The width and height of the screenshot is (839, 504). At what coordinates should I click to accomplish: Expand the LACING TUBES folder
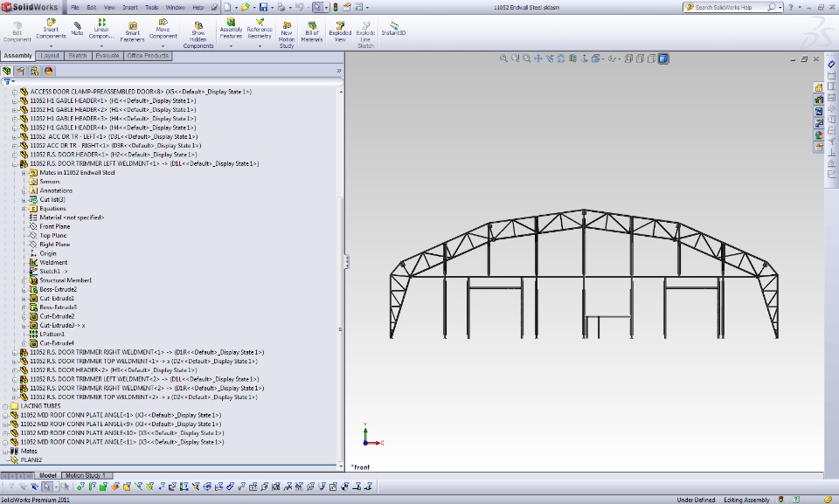[x=5, y=406]
